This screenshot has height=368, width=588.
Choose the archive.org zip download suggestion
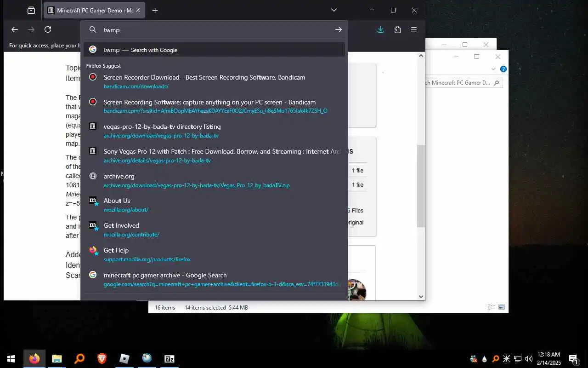point(214,180)
